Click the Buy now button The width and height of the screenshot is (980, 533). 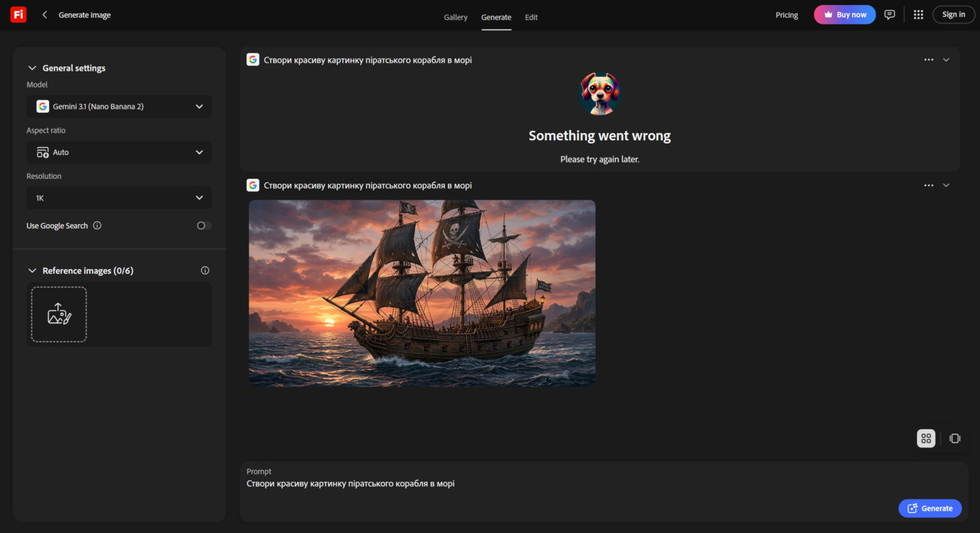(845, 15)
